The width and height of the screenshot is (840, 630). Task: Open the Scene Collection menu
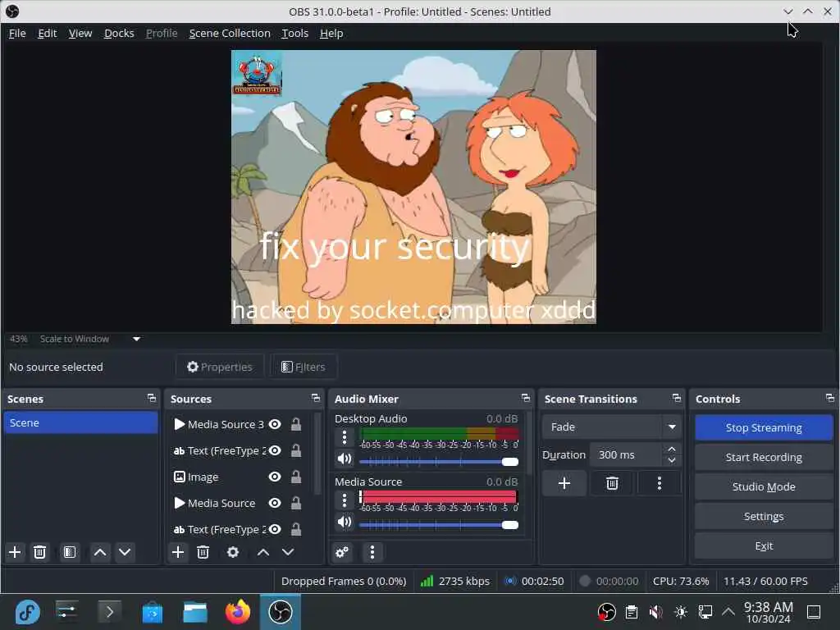coord(230,33)
